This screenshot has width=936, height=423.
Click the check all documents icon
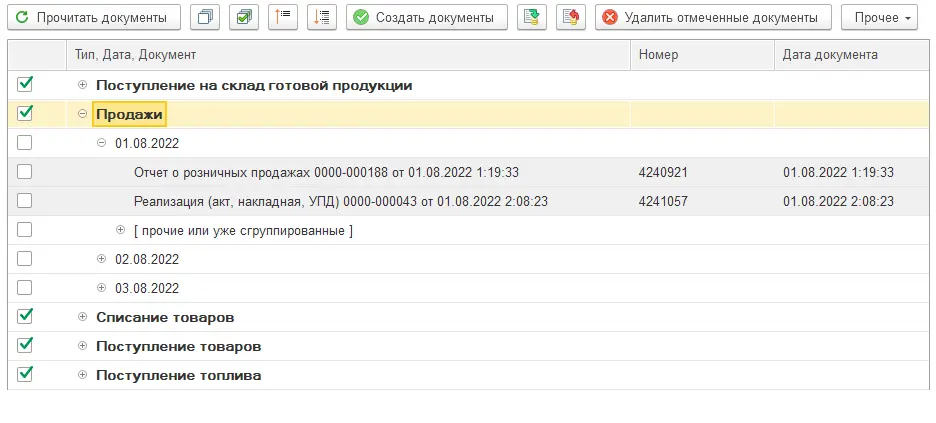pyautogui.click(x=244, y=17)
